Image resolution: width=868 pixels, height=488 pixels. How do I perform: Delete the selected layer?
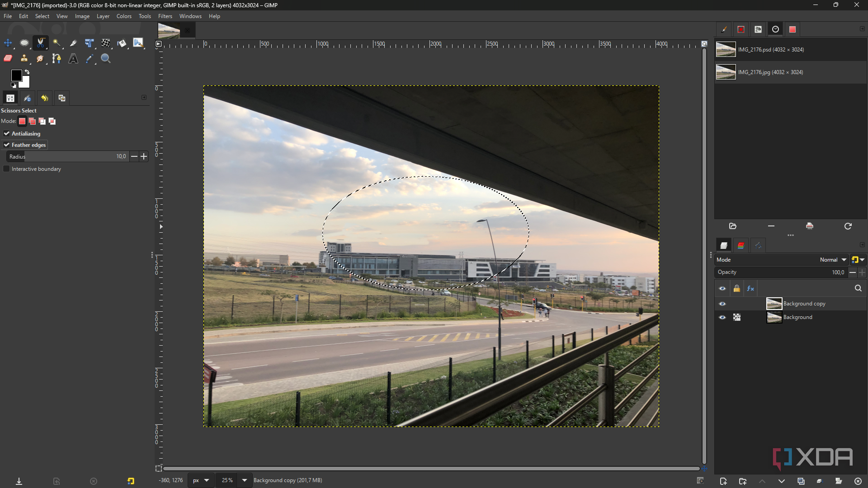[858, 481]
